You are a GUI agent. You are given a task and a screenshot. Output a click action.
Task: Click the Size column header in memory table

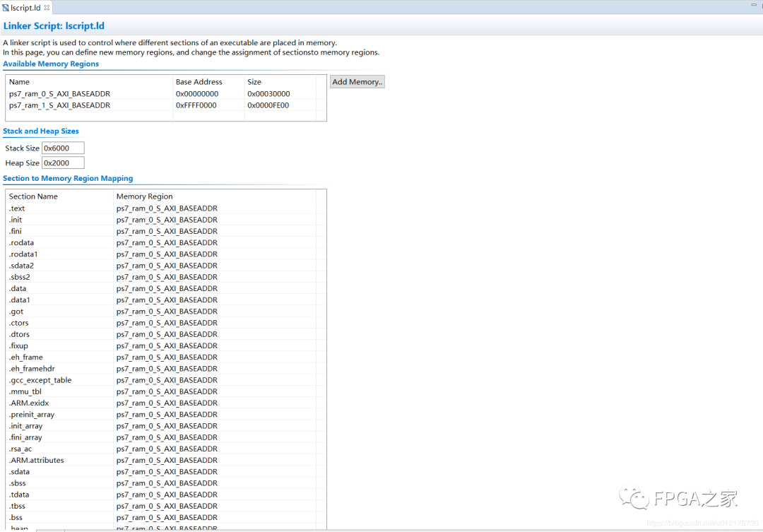point(254,82)
